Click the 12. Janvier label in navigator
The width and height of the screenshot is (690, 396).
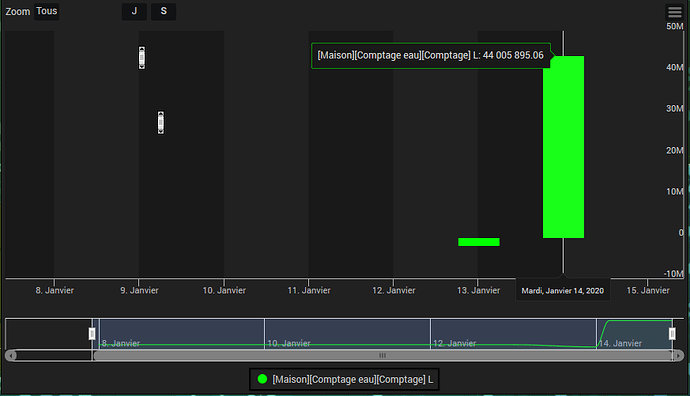click(455, 343)
